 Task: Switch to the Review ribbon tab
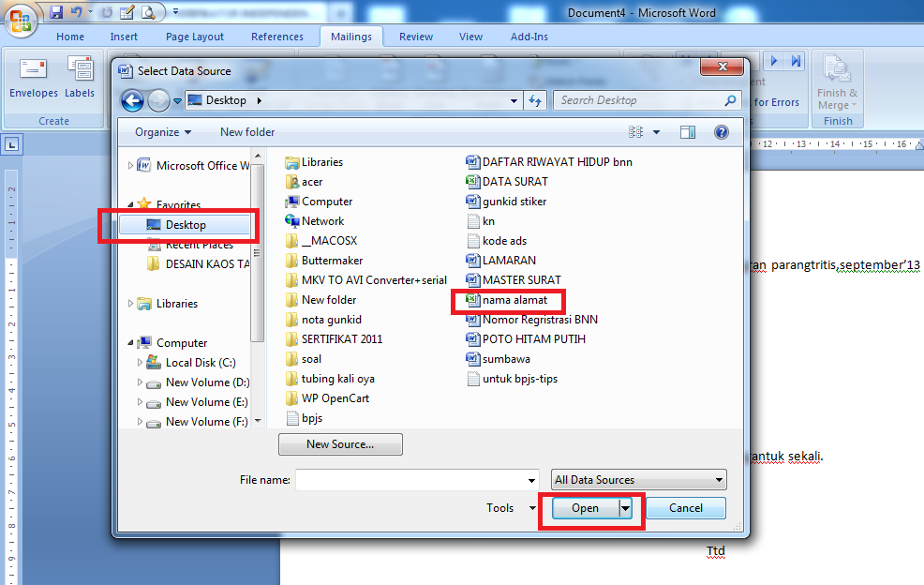(x=415, y=37)
